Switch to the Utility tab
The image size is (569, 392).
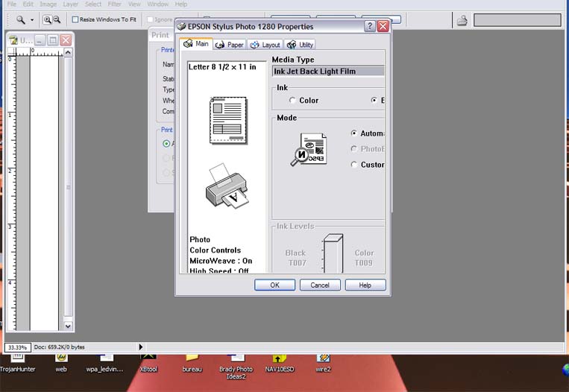point(300,45)
